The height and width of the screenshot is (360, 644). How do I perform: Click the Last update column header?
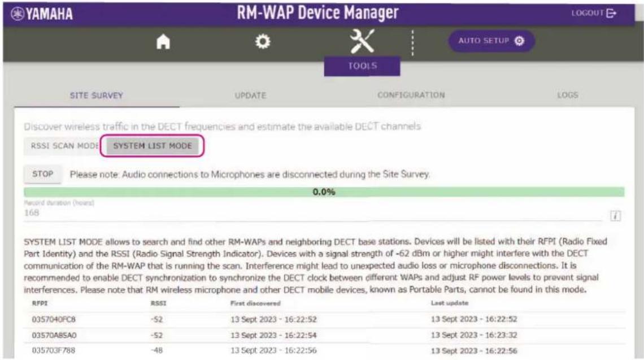pos(449,303)
